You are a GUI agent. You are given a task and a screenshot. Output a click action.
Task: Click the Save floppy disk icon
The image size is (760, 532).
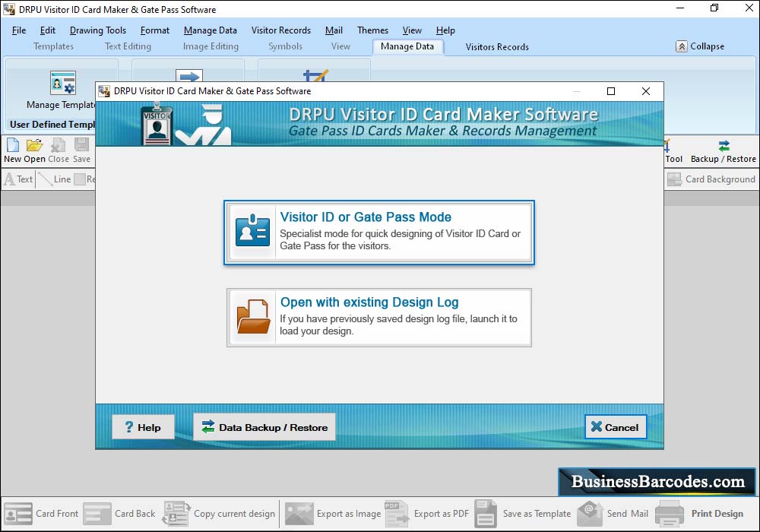(81, 145)
